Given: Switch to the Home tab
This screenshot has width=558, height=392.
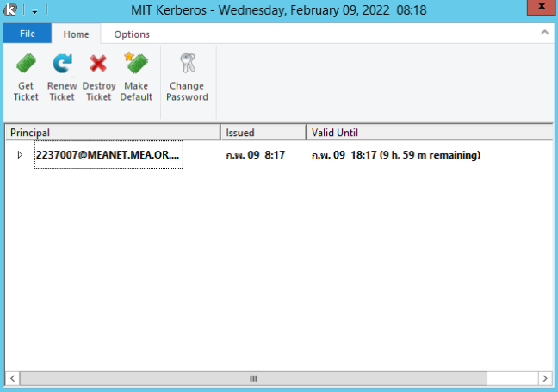Looking at the screenshot, I should pos(76,34).
